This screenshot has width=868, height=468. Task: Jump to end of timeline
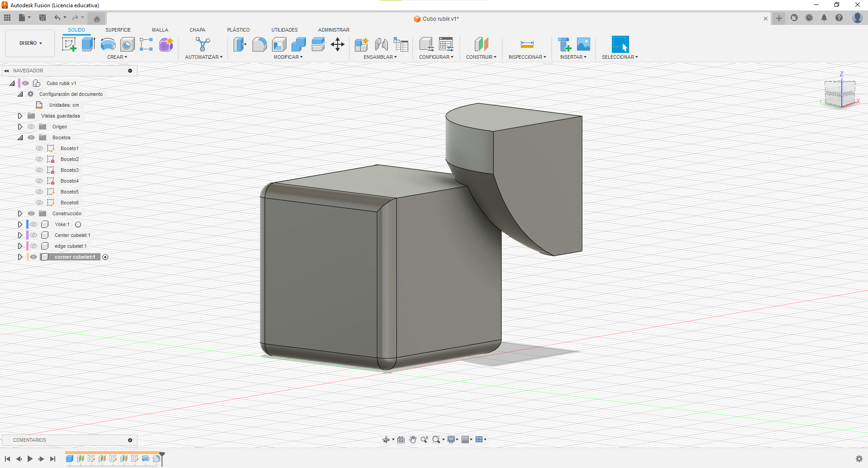coord(52,459)
